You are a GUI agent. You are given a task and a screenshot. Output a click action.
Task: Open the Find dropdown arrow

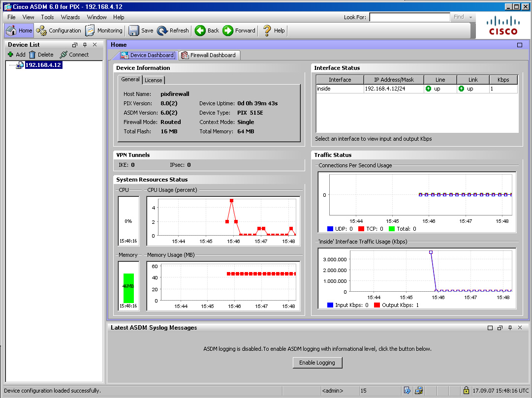[471, 17]
